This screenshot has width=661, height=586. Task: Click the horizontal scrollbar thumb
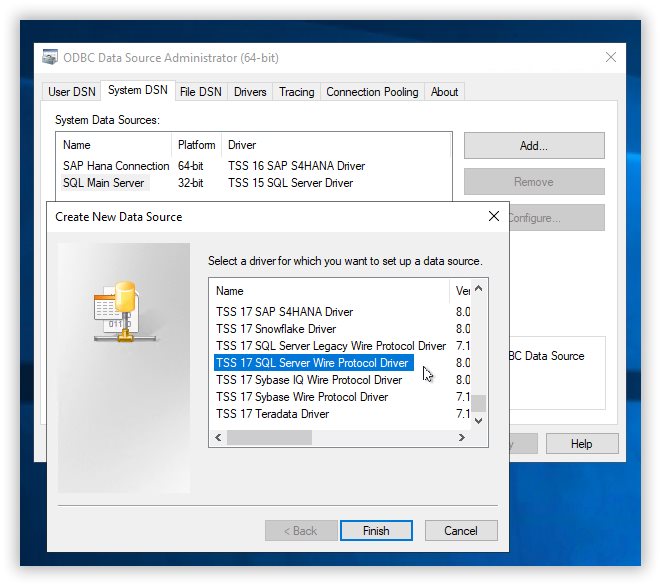tap(270, 438)
